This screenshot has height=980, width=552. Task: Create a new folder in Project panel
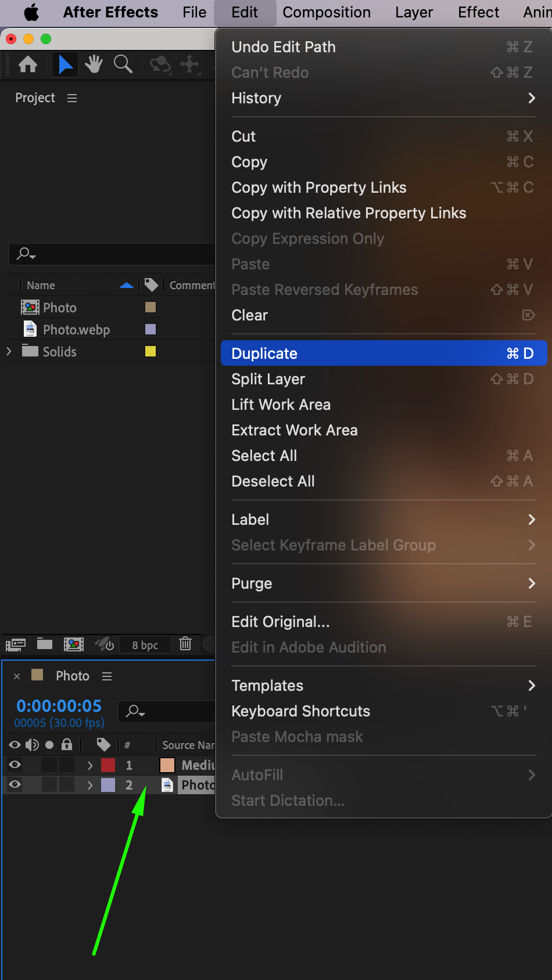tap(45, 644)
